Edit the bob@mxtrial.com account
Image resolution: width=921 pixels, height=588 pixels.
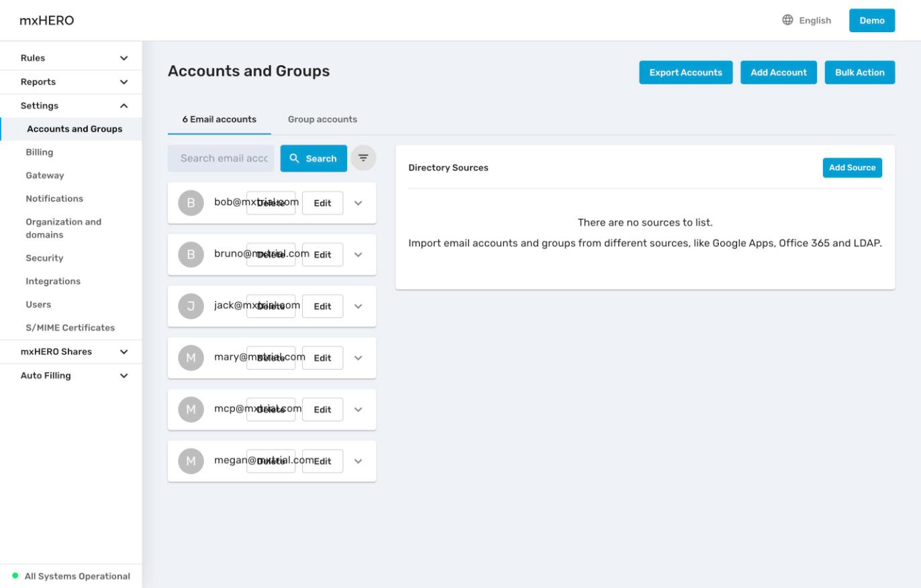point(322,203)
